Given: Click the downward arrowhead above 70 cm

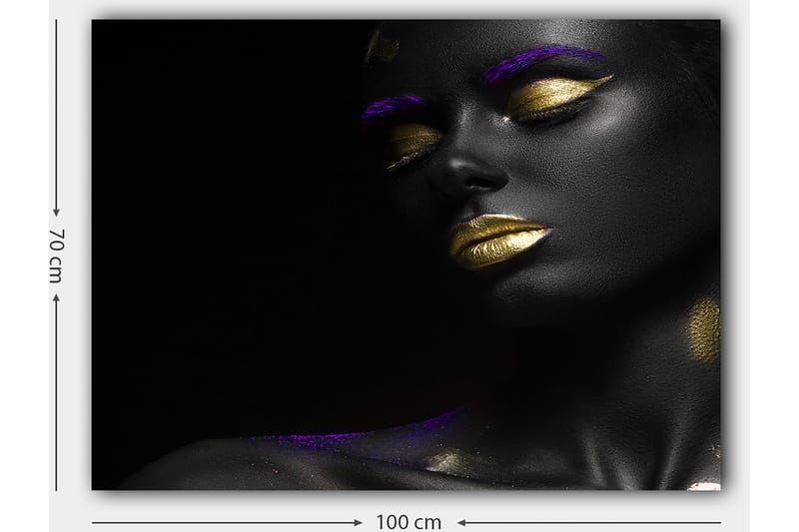Looking at the screenshot, I should pyautogui.click(x=56, y=212).
